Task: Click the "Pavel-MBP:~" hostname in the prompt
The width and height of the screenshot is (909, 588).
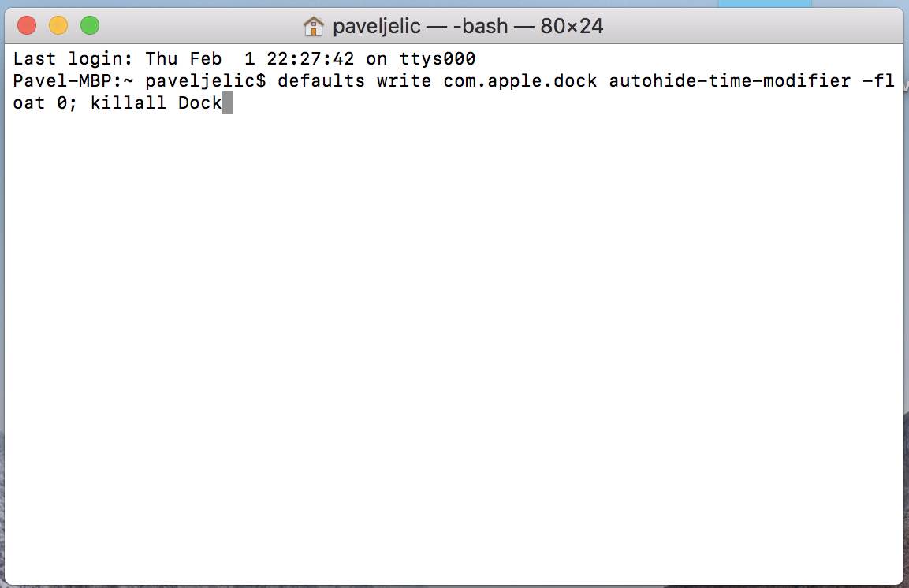Action: point(73,81)
